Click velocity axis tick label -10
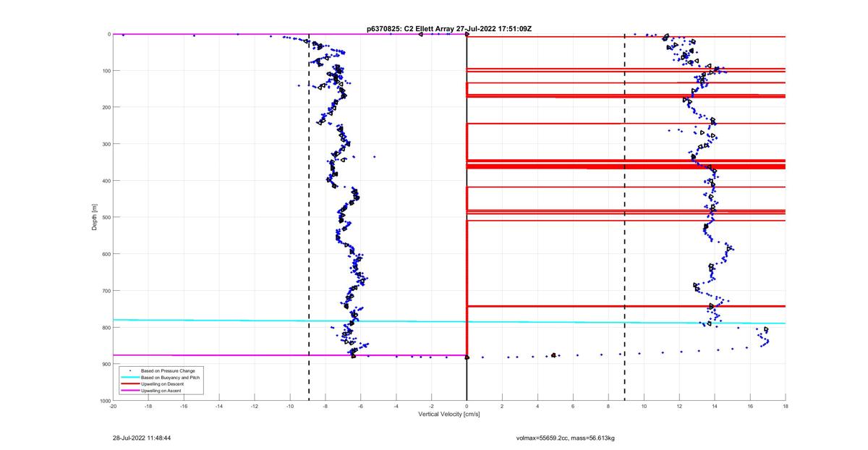 [x=290, y=407]
